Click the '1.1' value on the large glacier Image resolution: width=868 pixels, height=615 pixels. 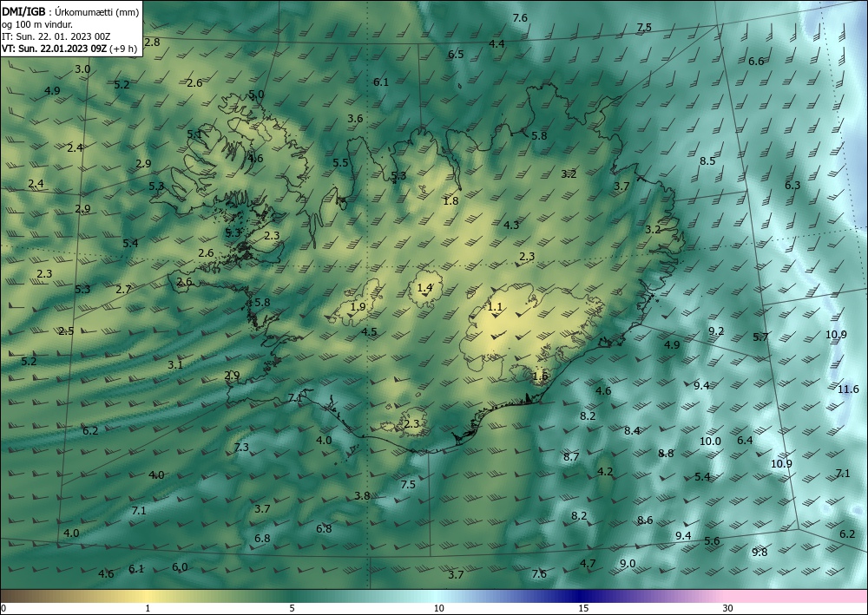(x=495, y=307)
